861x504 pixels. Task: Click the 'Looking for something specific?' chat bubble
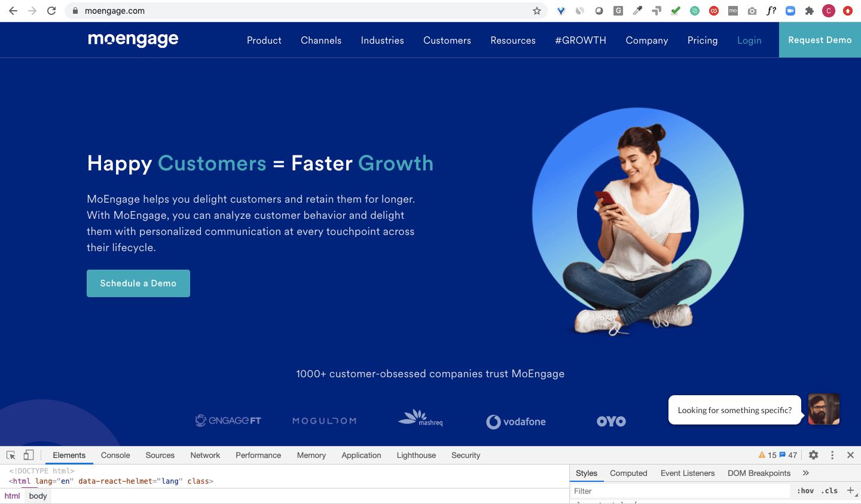click(x=735, y=410)
